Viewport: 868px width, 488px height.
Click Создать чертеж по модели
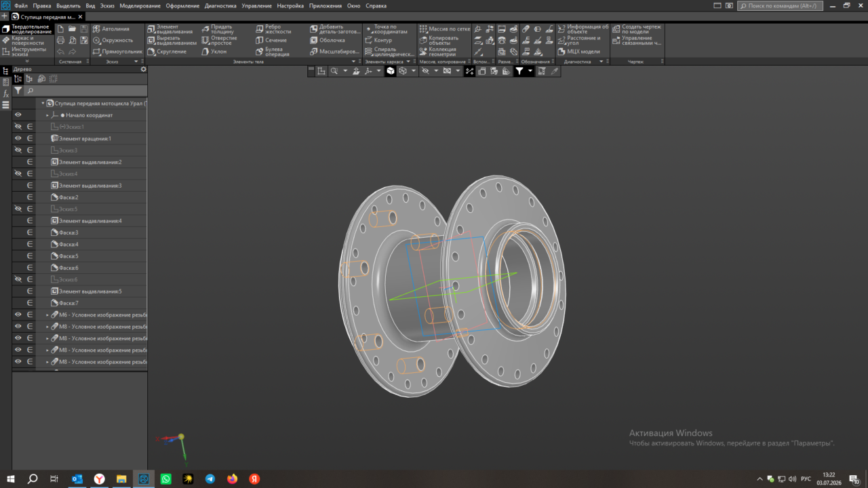click(x=635, y=29)
